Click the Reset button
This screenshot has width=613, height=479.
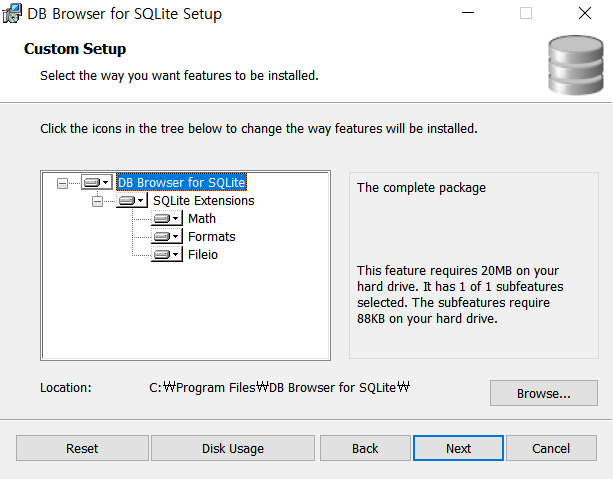[82, 448]
